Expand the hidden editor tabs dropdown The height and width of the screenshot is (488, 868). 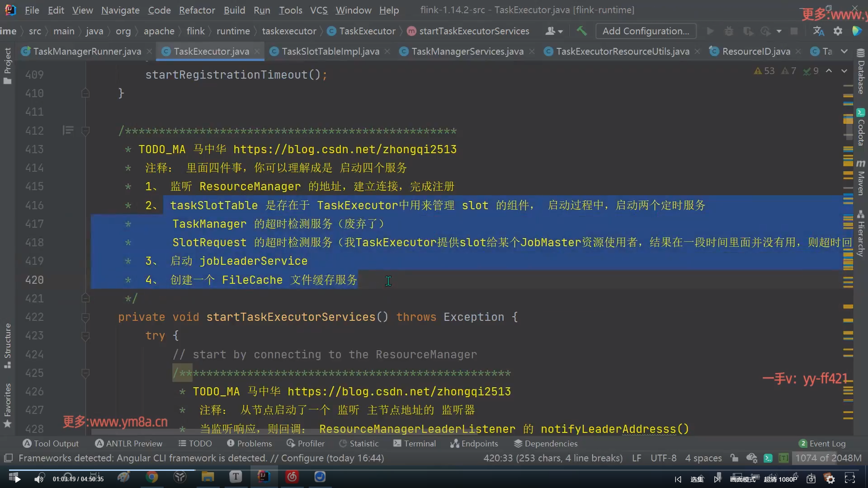coord(844,52)
